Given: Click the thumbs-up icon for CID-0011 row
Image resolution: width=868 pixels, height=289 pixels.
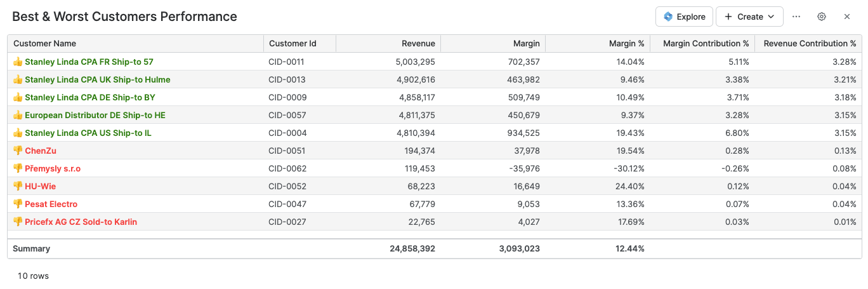Looking at the screenshot, I should [18, 62].
